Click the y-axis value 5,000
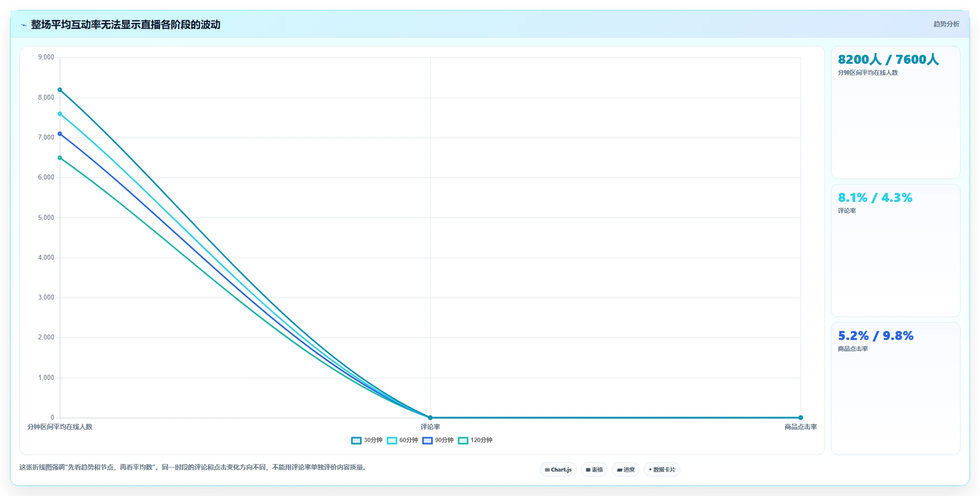This screenshot has height=496, width=980. click(46, 218)
